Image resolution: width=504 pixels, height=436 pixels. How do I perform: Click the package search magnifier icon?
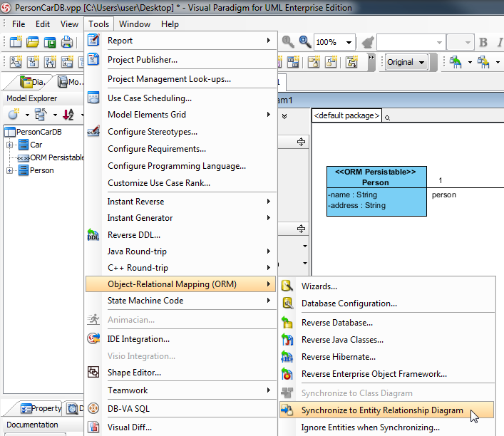(x=387, y=118)
